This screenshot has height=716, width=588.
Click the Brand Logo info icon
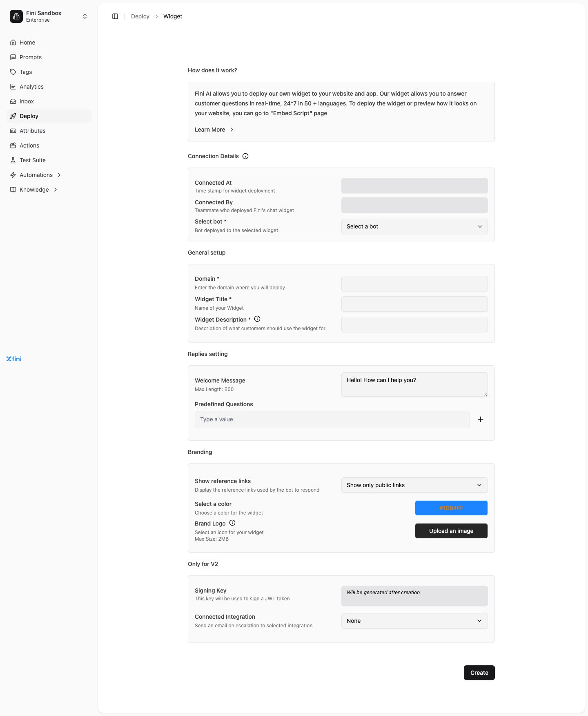(x=232, y=523)
